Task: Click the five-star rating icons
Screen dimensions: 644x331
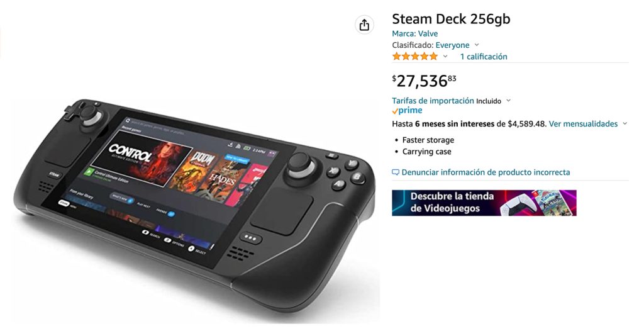Action: coord(415,57)
